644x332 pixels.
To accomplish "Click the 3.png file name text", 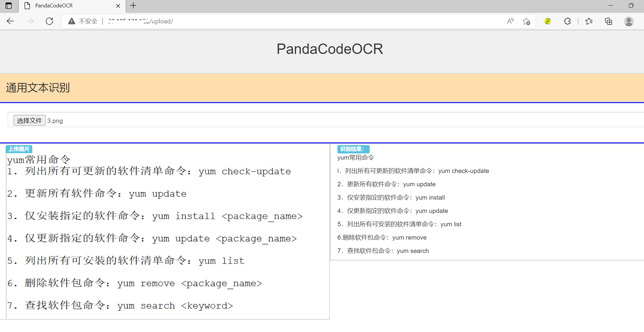I will tap(55, 121).
